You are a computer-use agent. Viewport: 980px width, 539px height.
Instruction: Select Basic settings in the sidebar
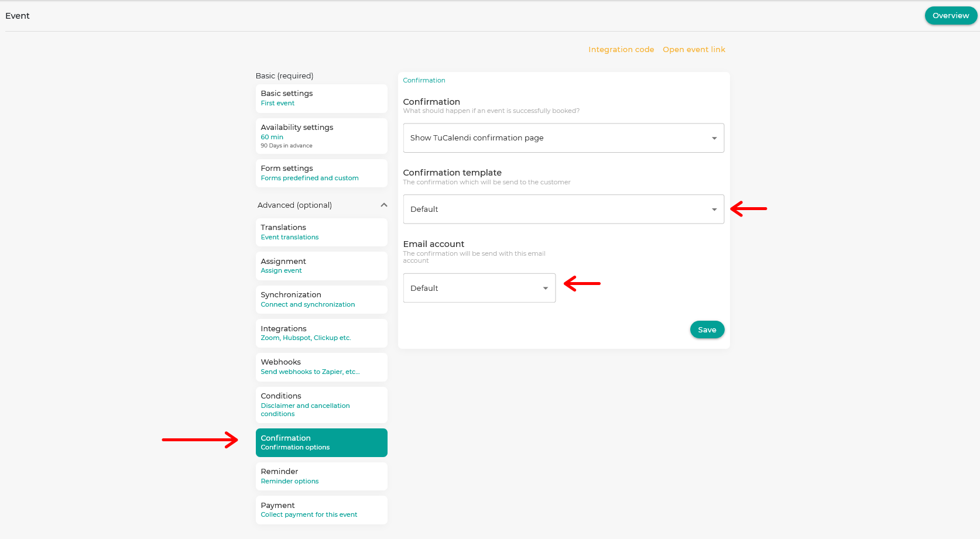click(x=321, y=98)
